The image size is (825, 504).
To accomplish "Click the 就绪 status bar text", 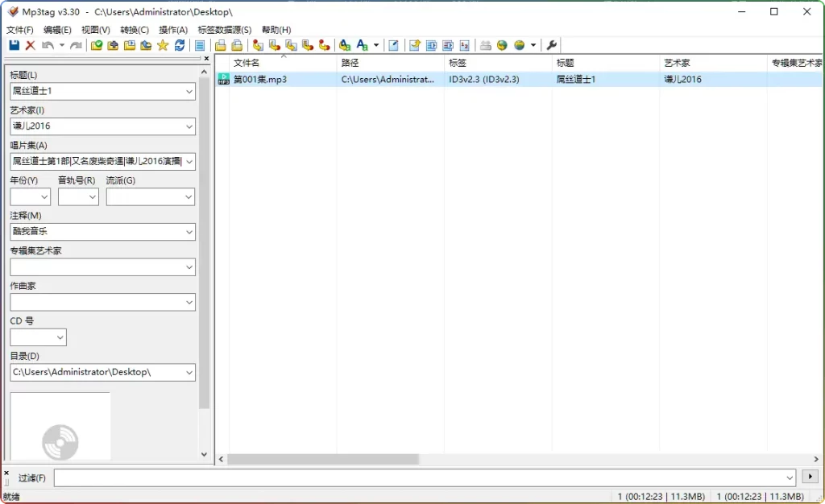I will tap(11, 497).
